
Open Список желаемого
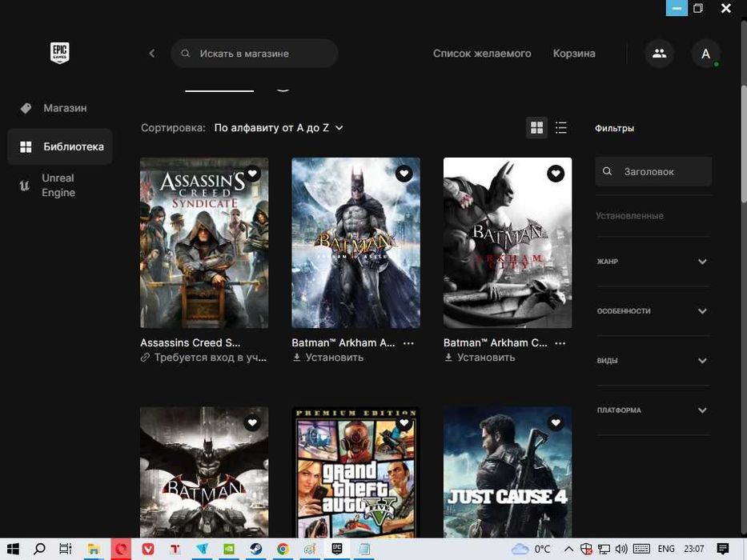click(482, 54)
